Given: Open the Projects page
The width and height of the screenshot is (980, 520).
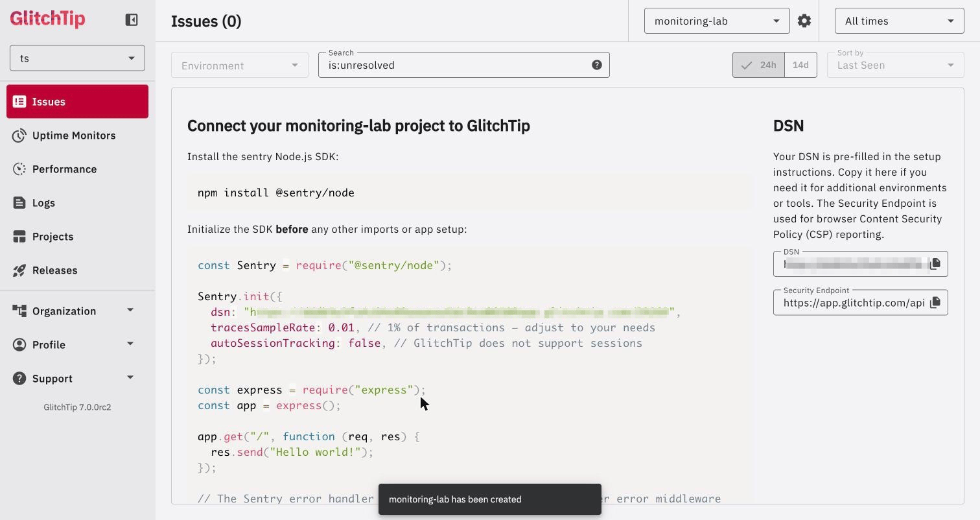Looking at the screenshot, I should click(x=77, y=237).
